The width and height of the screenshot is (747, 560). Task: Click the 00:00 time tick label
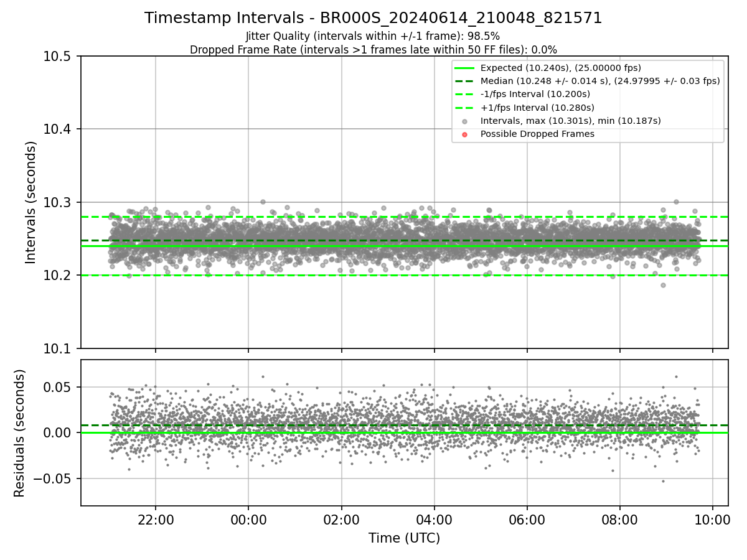pyautogui.click(x=248, y=520)
